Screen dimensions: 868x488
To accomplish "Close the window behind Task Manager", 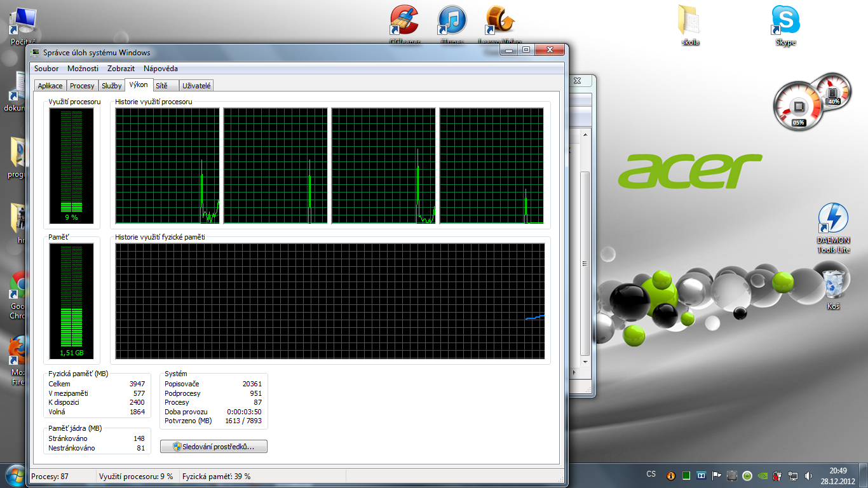I will point(577,81).
